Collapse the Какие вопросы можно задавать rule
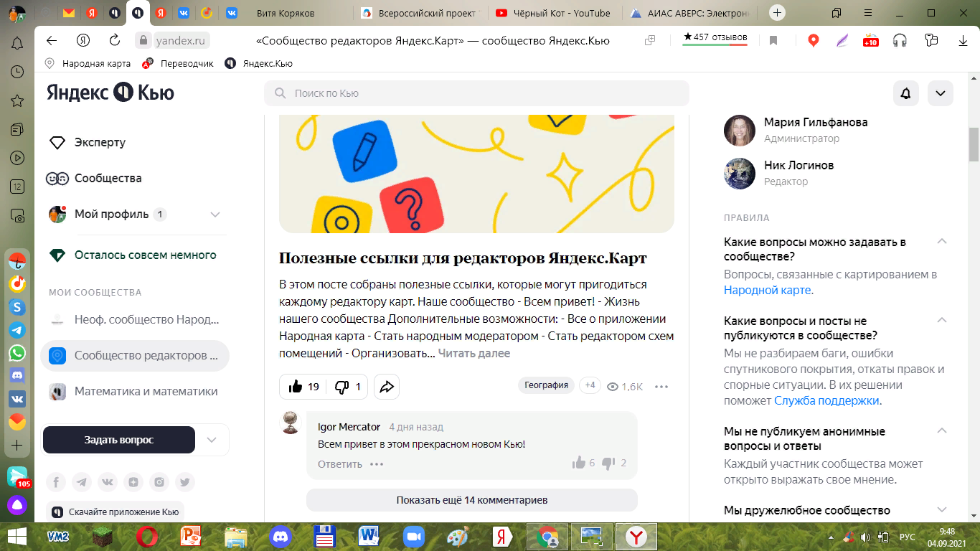Viewport: 980px width, 551px height. (x=942, y=241)
